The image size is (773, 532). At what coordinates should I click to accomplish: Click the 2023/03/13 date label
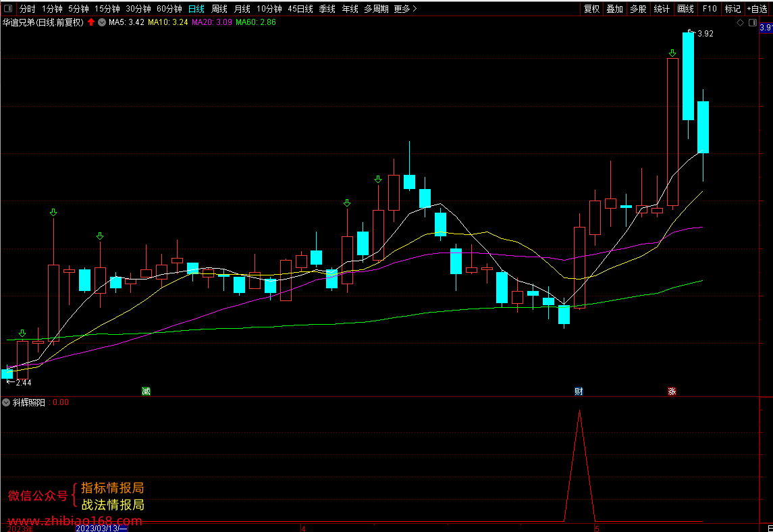pos(101,529)
